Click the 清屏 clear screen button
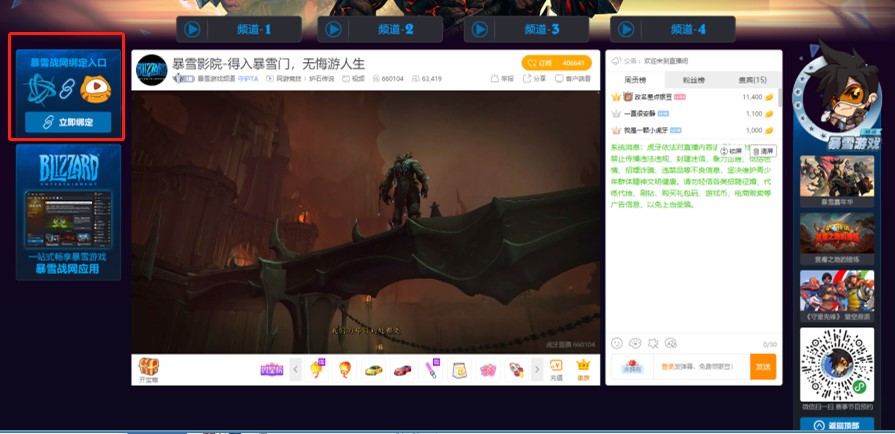This screenshot has width=895, height=434. pos(763,151)
